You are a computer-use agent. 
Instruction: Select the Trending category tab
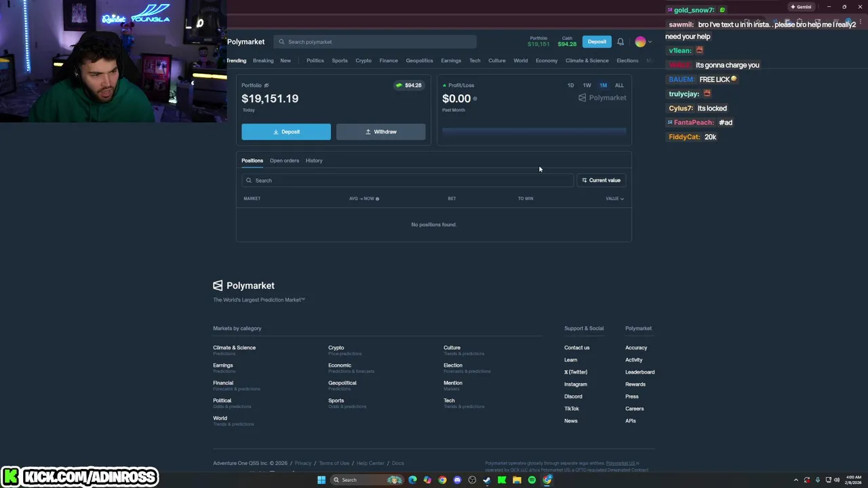pyautogui.click(x=236, y=60)
